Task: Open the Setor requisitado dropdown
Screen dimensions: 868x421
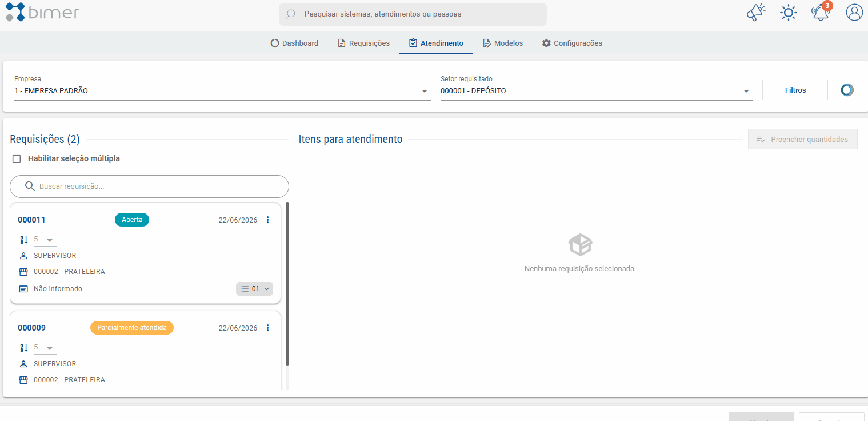Action: click(597, 91)
